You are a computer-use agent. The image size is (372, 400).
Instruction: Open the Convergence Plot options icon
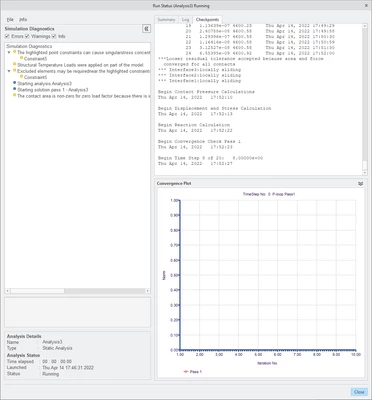coord(360,184)
